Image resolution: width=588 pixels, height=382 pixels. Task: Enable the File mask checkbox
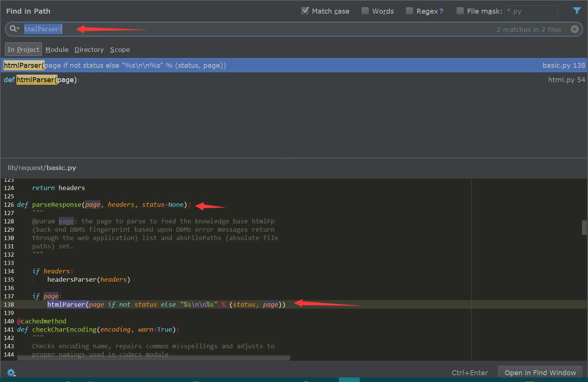460,11
